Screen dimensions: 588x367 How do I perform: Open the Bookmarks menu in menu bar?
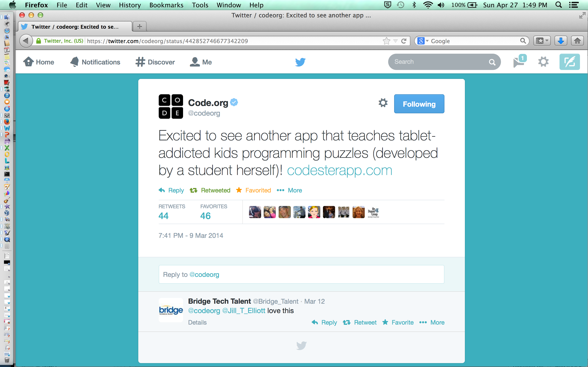(166, 5)
